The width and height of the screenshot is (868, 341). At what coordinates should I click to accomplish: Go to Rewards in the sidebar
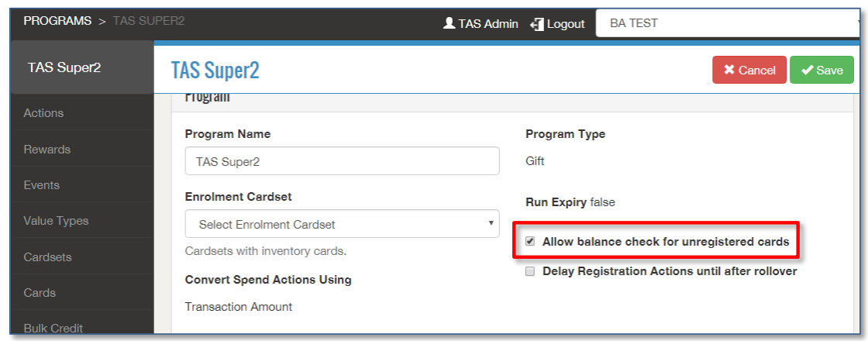tap(46, 150)
